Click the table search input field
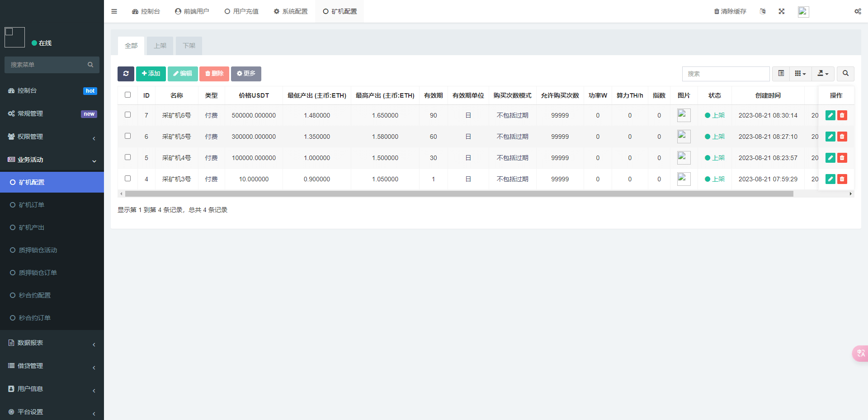 726,74
